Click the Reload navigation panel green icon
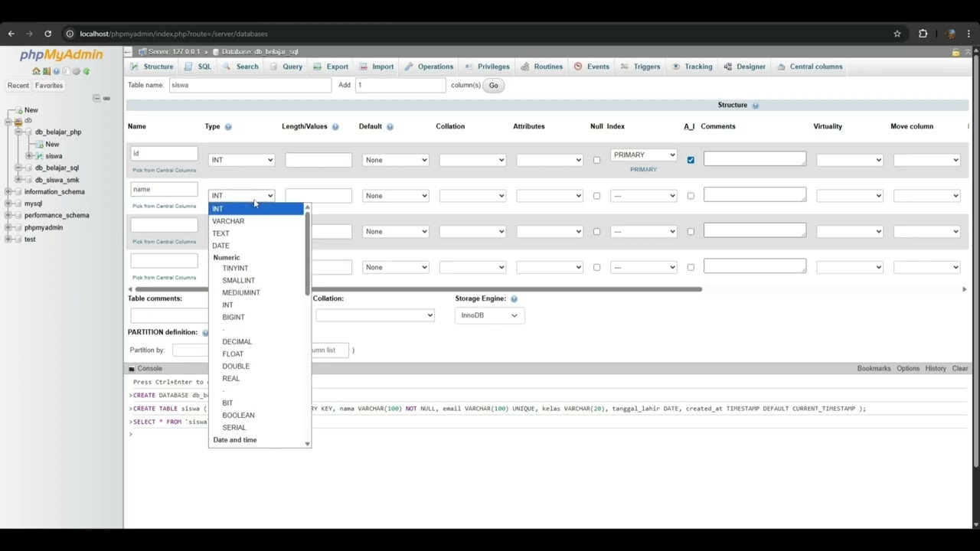 coord(86,71)
